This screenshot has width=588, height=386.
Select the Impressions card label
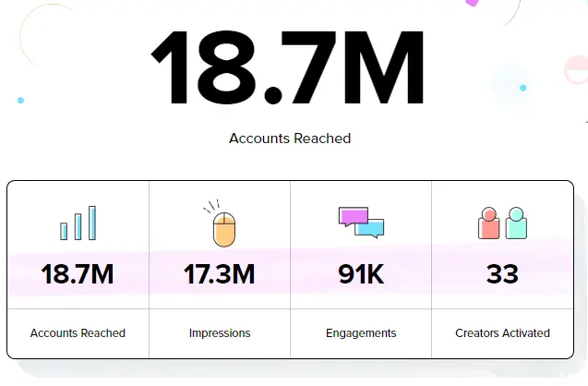coord(219,332)
